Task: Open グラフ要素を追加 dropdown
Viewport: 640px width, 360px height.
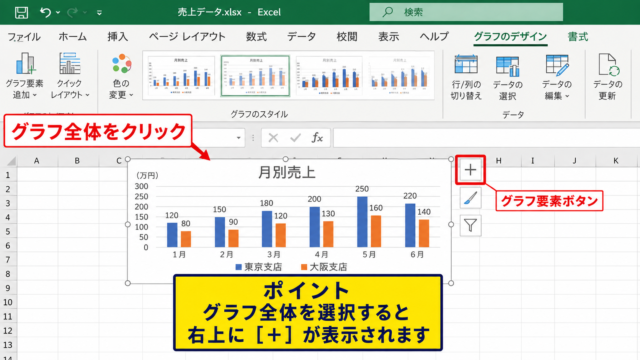Action: pos(24,76)
